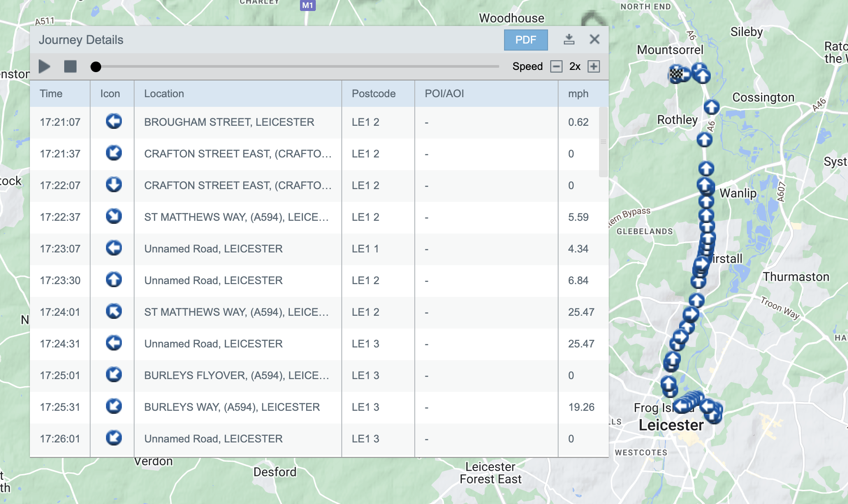Click the direction arrow icon for 17:21:07

tap(113, 121)
